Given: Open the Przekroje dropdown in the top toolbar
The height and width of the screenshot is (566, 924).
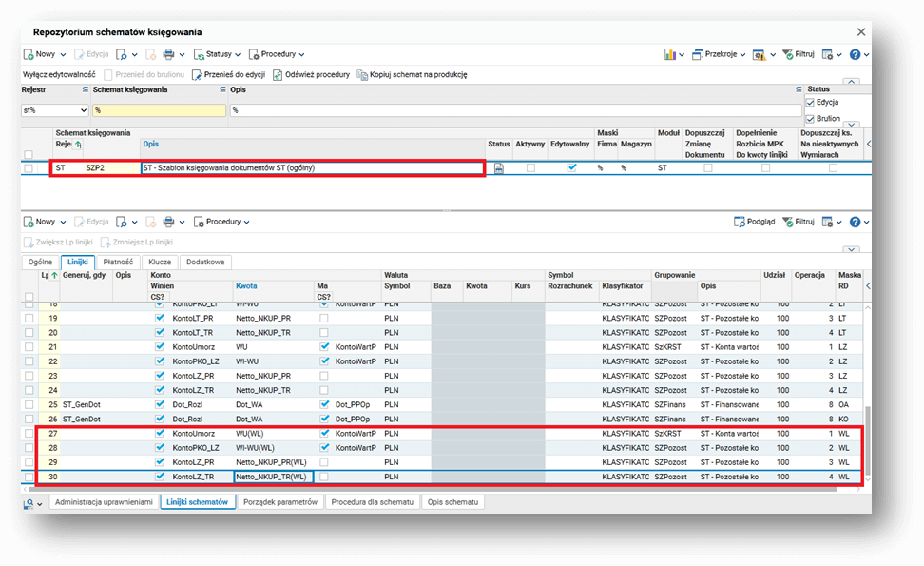Looking at the screenshot, I should 721,55.
